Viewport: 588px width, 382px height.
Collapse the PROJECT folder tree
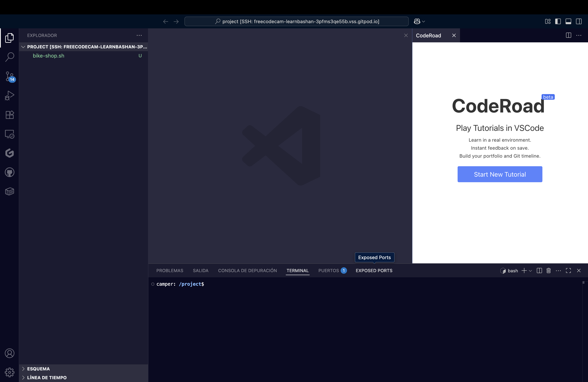click(23, 47)
